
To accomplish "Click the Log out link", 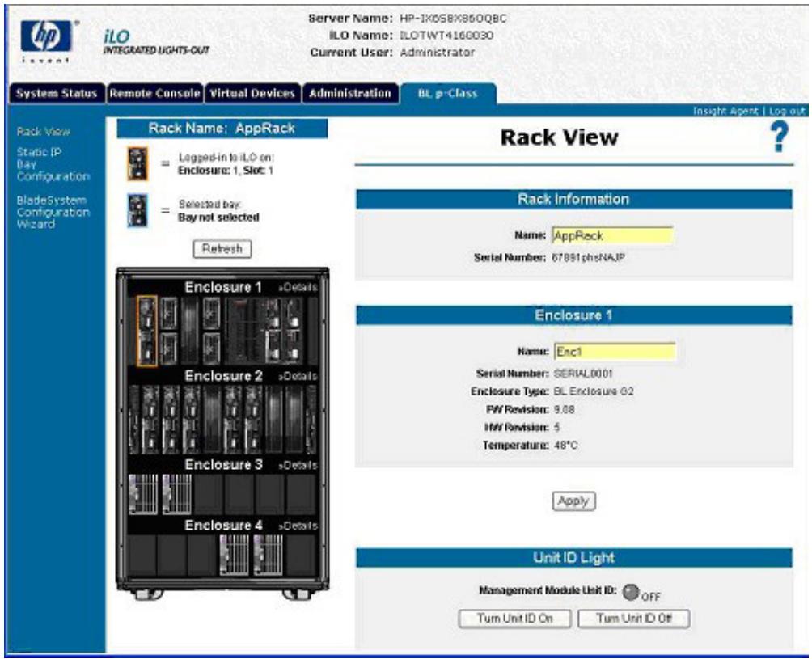I will pos(787,111).
